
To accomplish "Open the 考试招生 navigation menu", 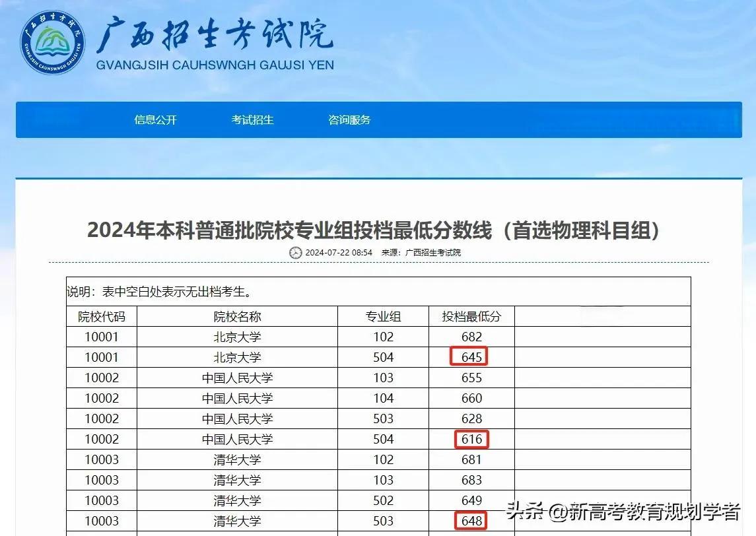I will point(252,120).
